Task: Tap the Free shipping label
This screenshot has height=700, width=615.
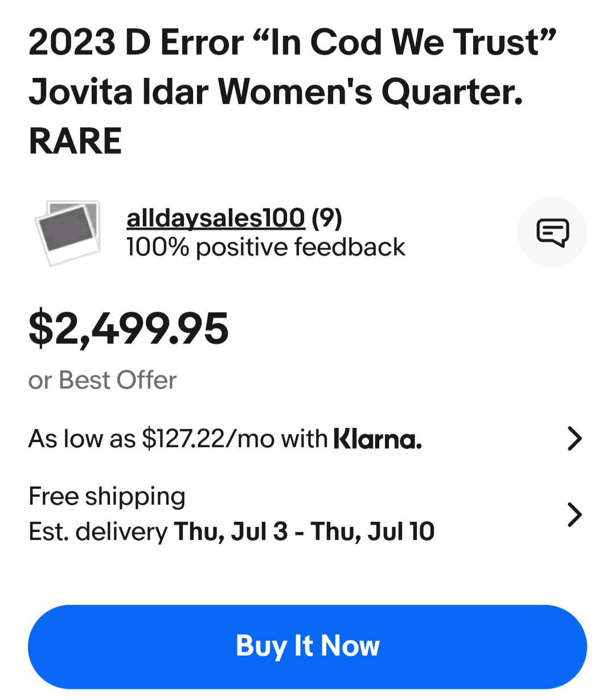Action: pos(107,496)
